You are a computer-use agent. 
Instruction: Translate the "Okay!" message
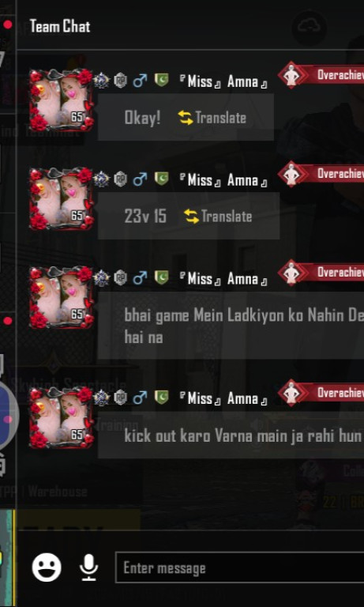pos(212,118)
